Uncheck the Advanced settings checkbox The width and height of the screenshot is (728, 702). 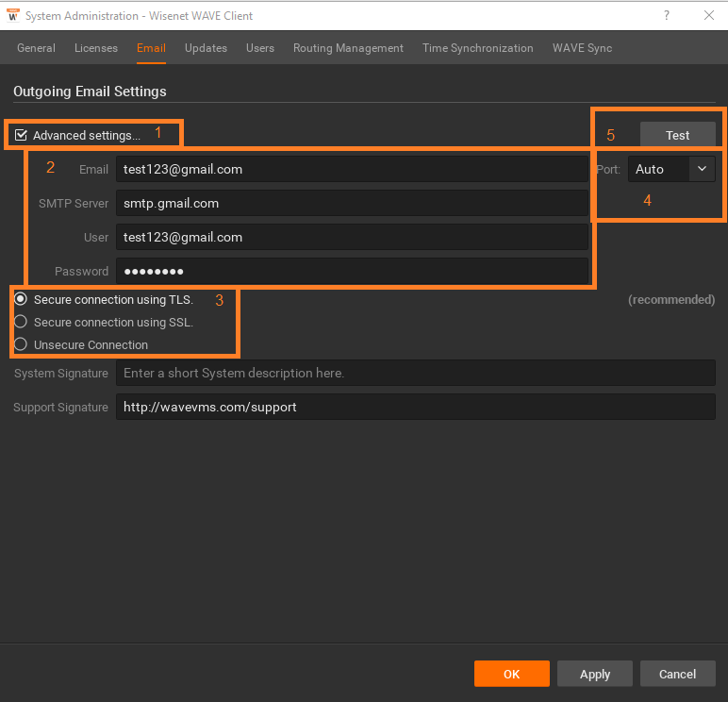click(x=21, y=135)
